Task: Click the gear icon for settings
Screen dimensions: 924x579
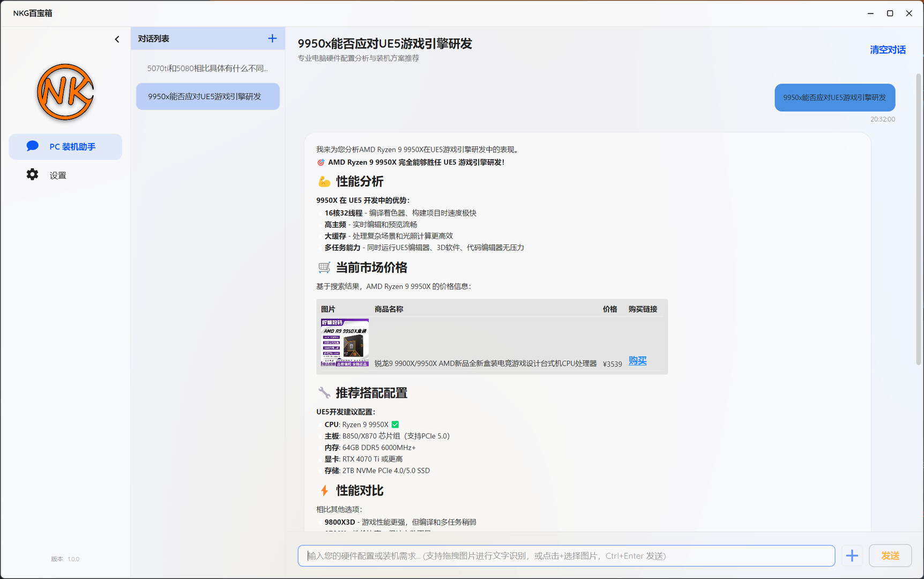Action: (x=32, y=175)
